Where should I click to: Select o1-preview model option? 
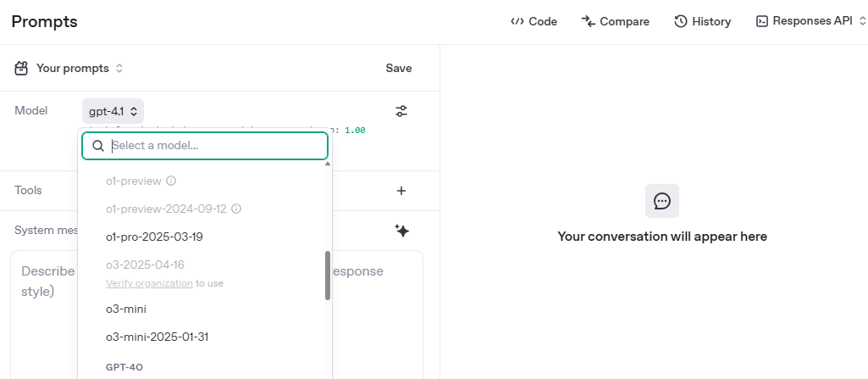pyautogui.click(x=134, y=181)
